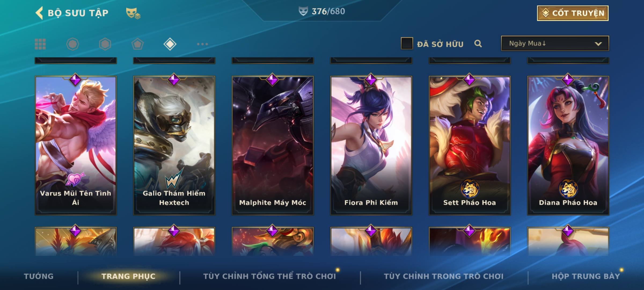The image size is (644, 290).
Task: Open the golden mask skin collection icon
Action: click(x=133, y=13)
